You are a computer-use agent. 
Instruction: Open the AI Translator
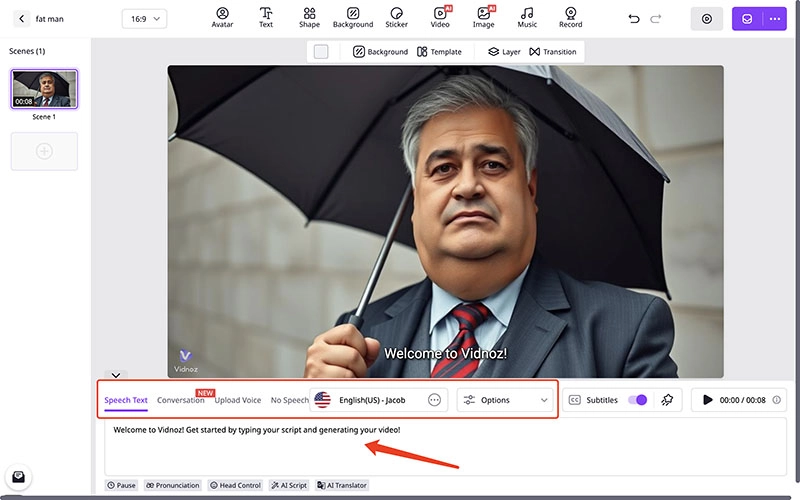coord(342,485)
